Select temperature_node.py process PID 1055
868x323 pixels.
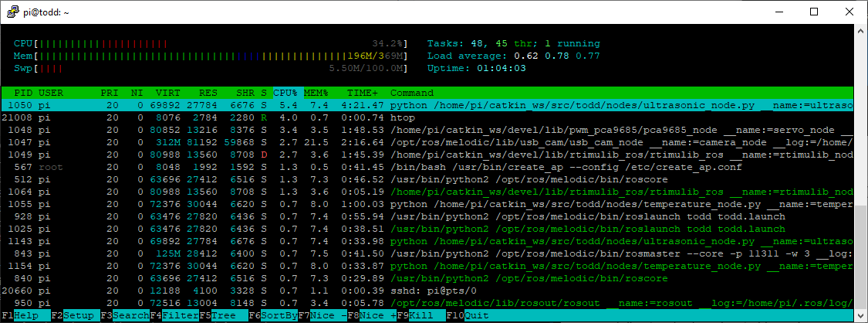click(x=427, y=205)
